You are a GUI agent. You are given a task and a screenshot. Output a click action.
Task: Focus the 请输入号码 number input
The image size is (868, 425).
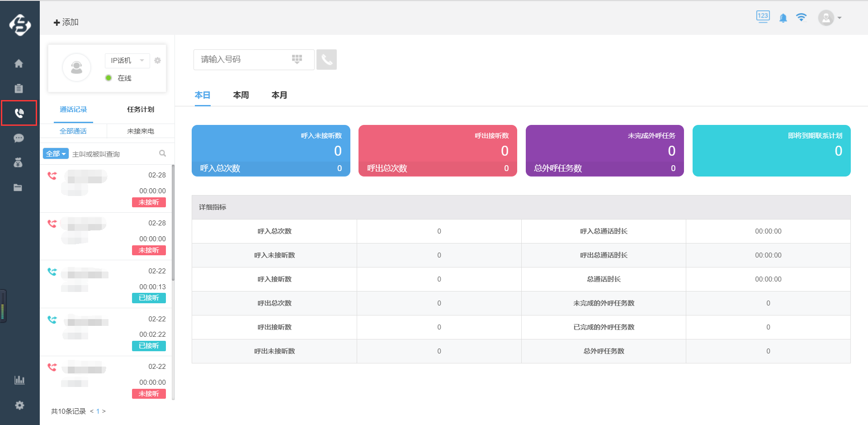254,59
